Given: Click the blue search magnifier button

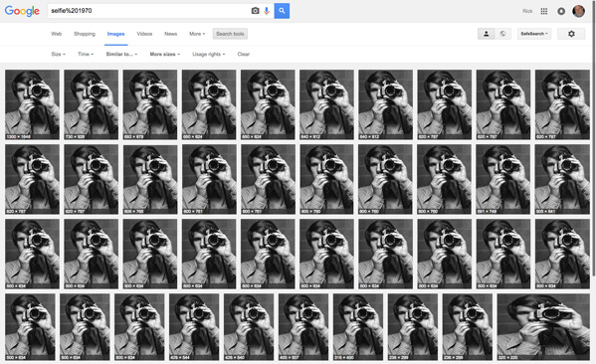Looking at the screenshot, I should (x=282, y=11).
